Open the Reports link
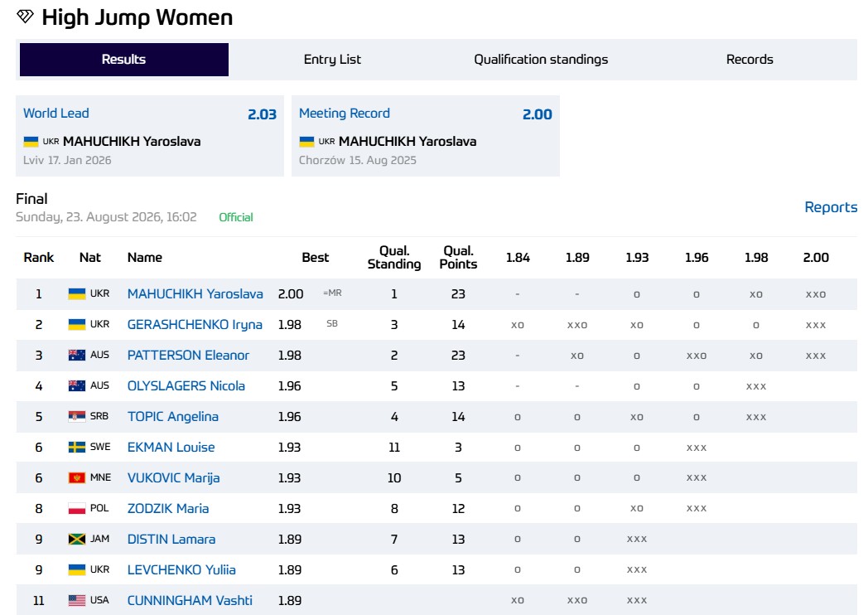868x615 pixels. tap(831, 207)
